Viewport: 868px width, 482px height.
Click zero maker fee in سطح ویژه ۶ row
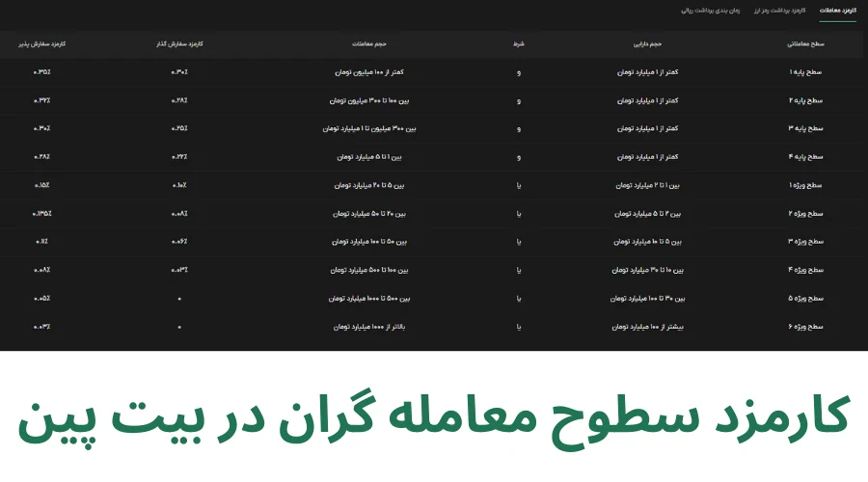pos(179,327)
